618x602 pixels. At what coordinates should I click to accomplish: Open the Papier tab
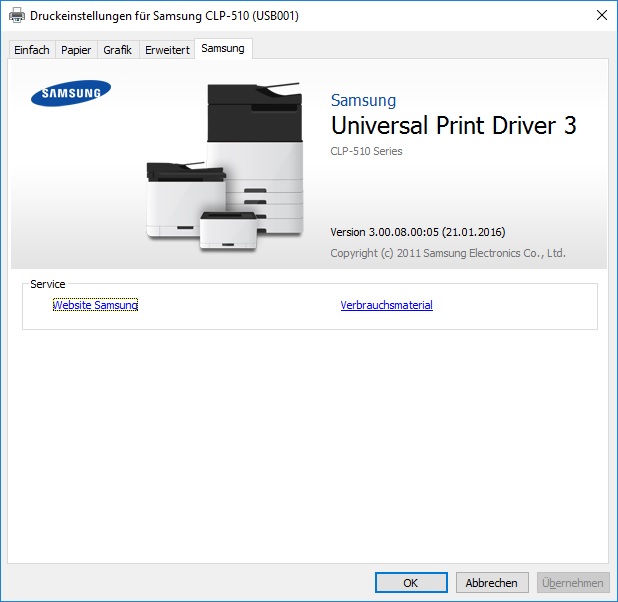[76, 50]
